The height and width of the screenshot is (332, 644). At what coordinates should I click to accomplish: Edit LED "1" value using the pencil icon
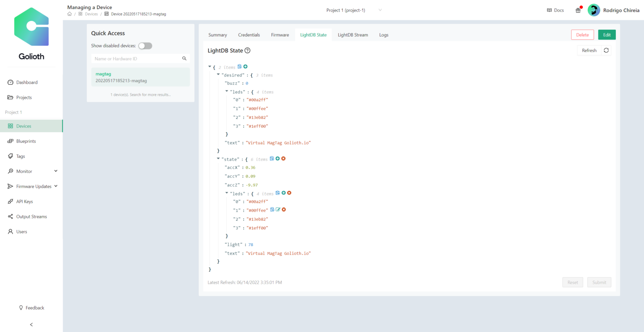click(x=278, y=210)
